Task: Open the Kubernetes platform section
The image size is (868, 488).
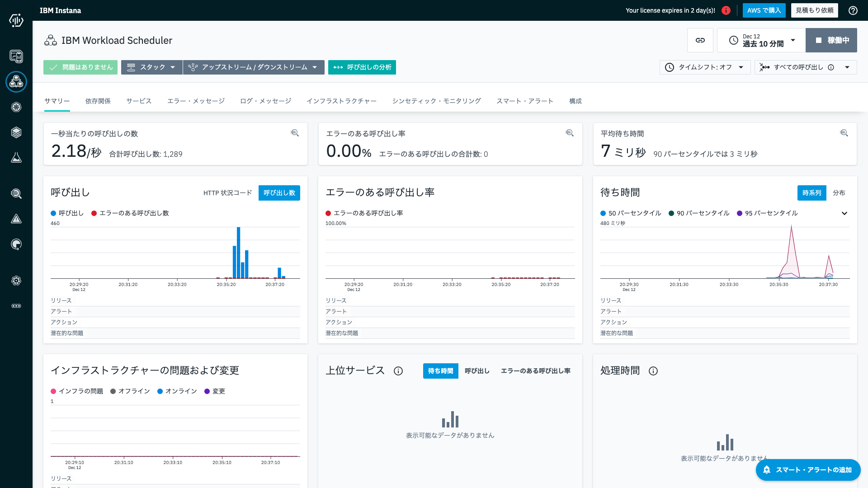Action: (16, 107)
